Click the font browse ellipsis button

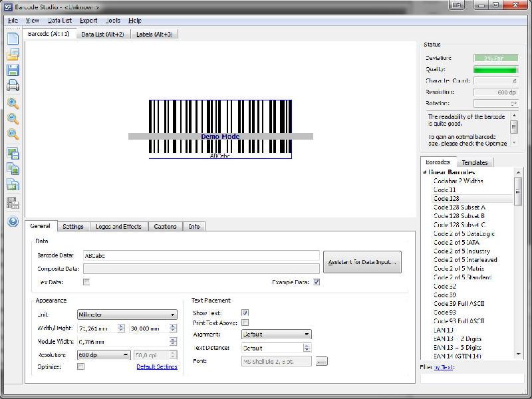tap(321, 362)
